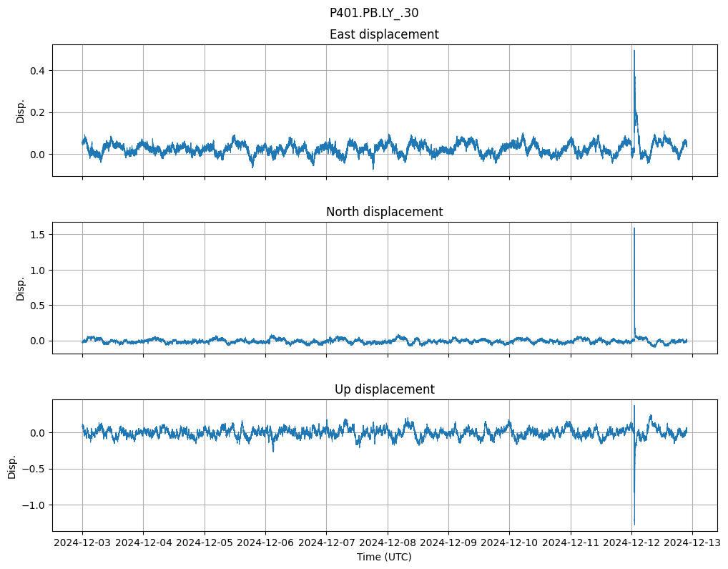Click the North displacement subplot title

384,212
